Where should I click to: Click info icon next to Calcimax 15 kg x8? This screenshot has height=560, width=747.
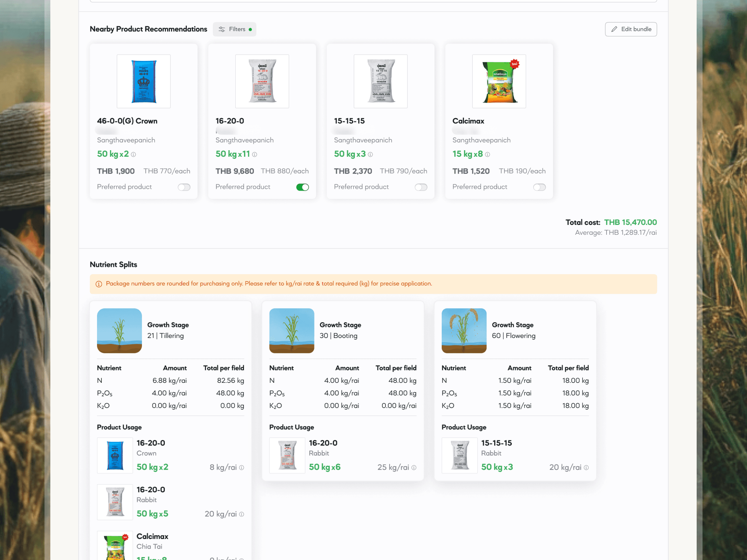[488, 155]
